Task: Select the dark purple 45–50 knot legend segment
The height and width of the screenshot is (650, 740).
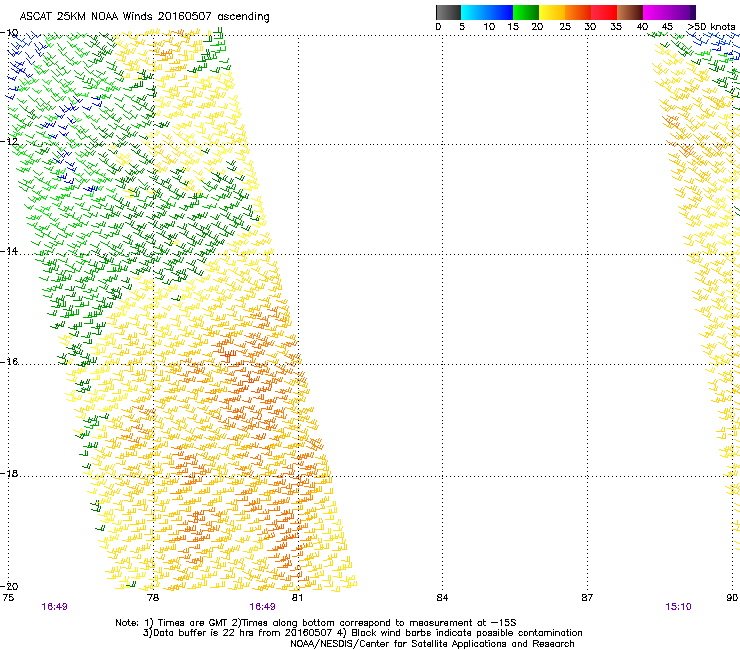Action: (682, 12)
